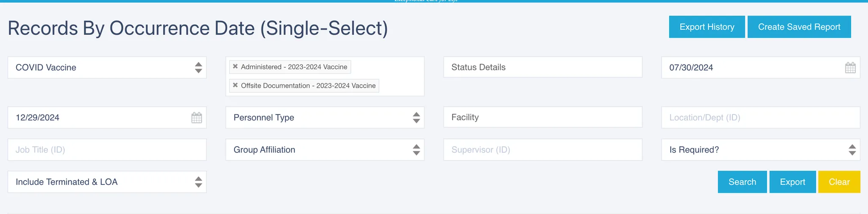Click the Supervisor (ID) input field

pyautogui.click(x=543, y=150)
